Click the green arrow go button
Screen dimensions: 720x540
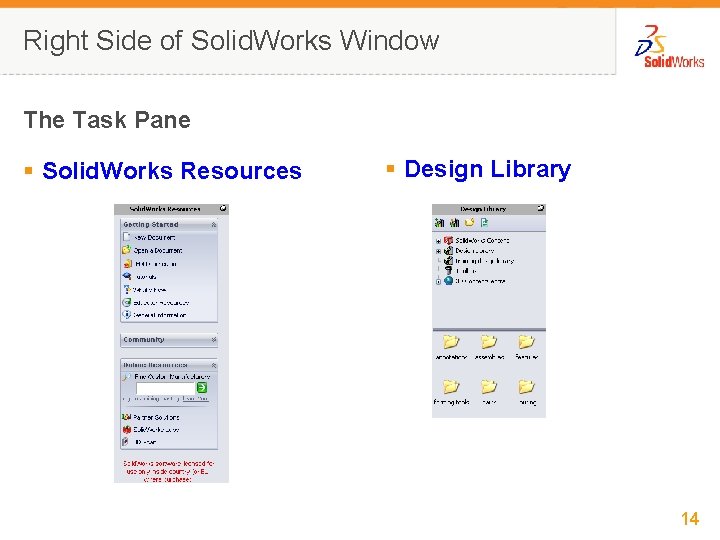tap(202, 388)
